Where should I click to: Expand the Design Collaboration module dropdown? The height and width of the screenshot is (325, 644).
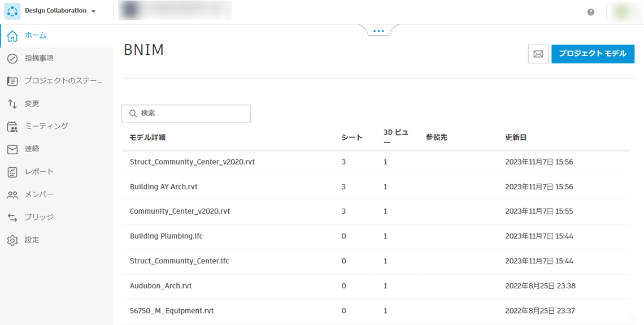point(93,11)
